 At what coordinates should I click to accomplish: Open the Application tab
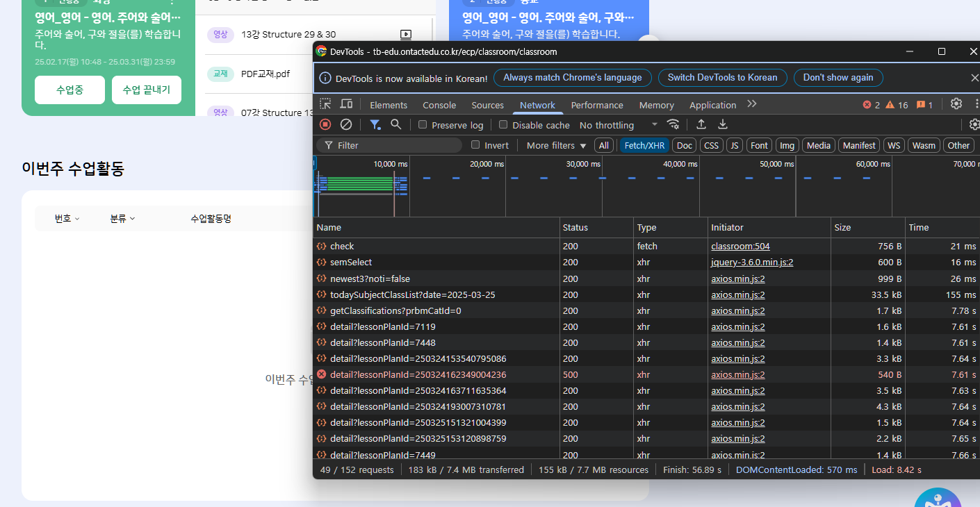pos(712,105)
